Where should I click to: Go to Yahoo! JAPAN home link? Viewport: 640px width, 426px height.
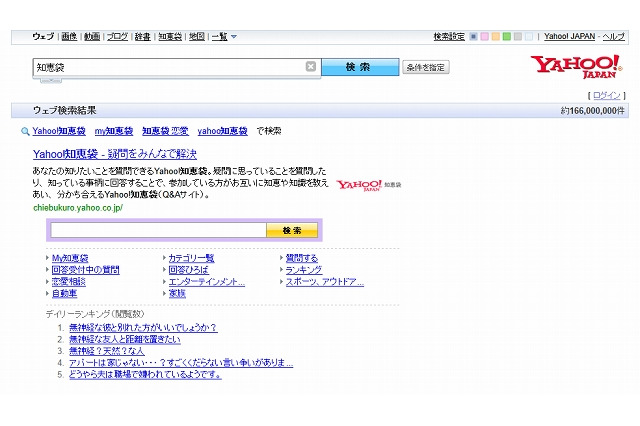569,36
